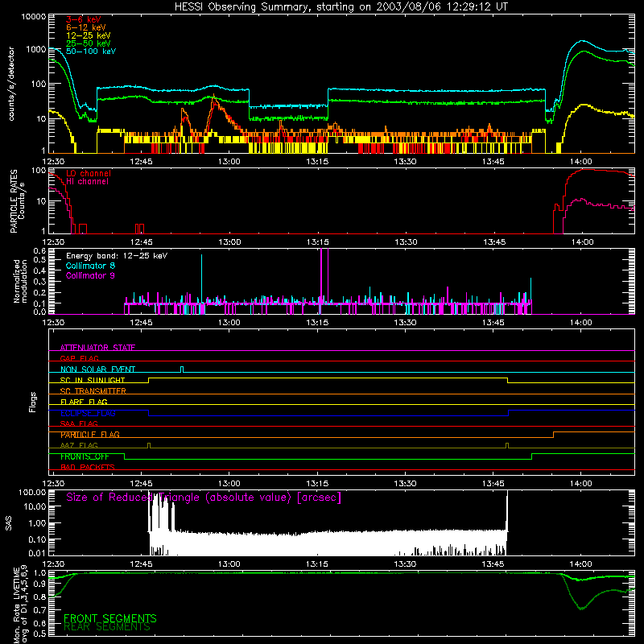Click the SAA_FLAG label
This screenshot has height=644, width=644.
click(x=79, y=423)
